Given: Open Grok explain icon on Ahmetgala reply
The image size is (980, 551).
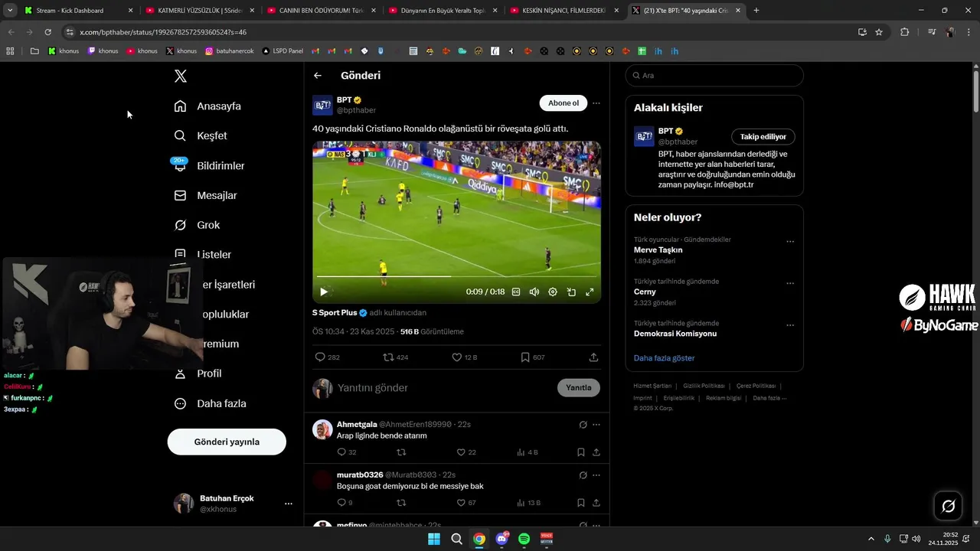Looking at the screenshot, I should pyautogui.click(x=583, y=425).
